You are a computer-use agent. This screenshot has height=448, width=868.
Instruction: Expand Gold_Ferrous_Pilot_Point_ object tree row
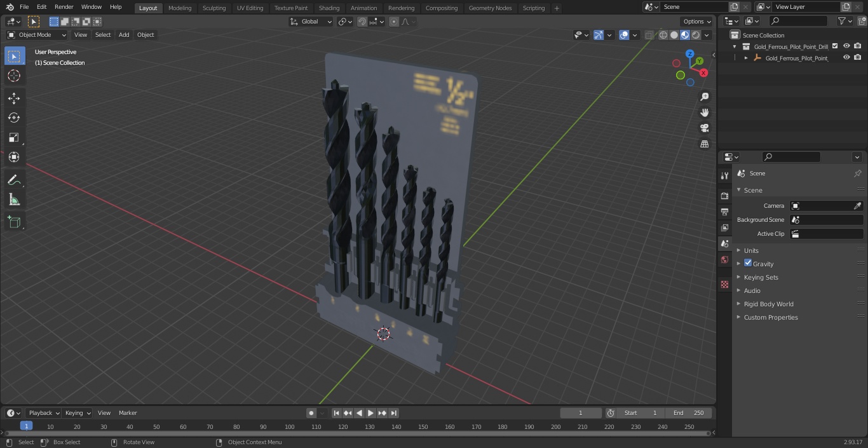[x=746, y=58]
